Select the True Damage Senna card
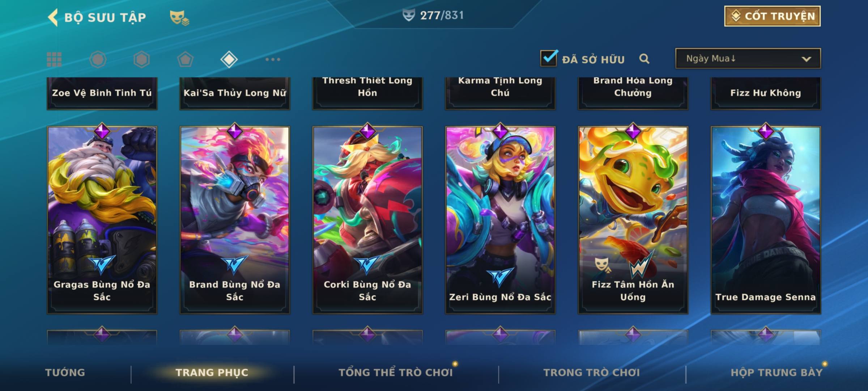The image size is (868, 391). [x=766, y=220]
